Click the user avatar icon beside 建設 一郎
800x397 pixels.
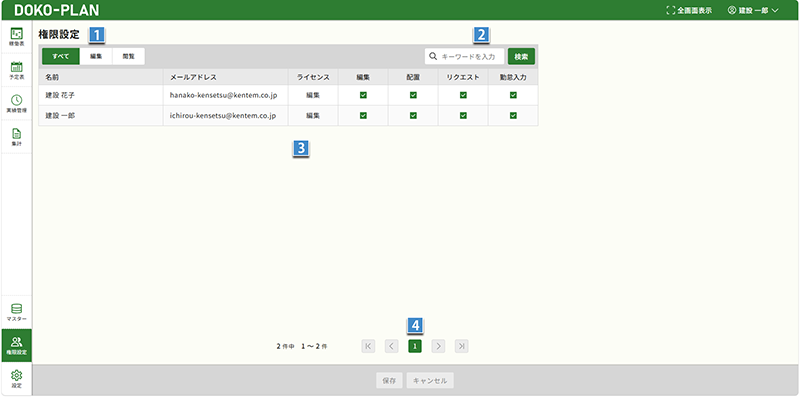pos(732,10)
